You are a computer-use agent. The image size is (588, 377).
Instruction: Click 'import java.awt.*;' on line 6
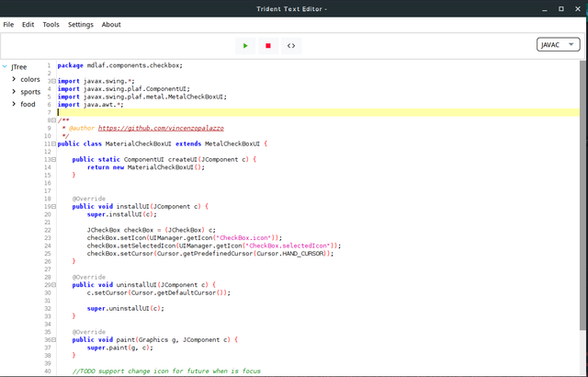click(90, 105)
